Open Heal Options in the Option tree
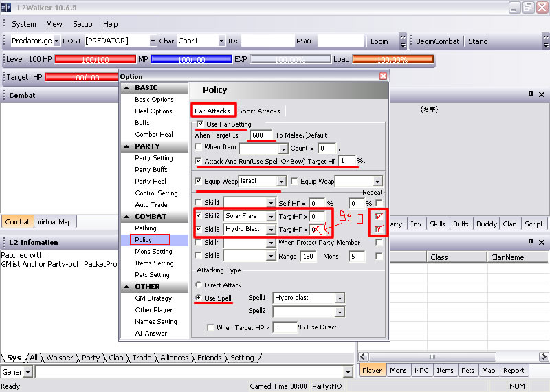Screen dimensions: 550x392 pyautogui.click(x=153, y=111)
